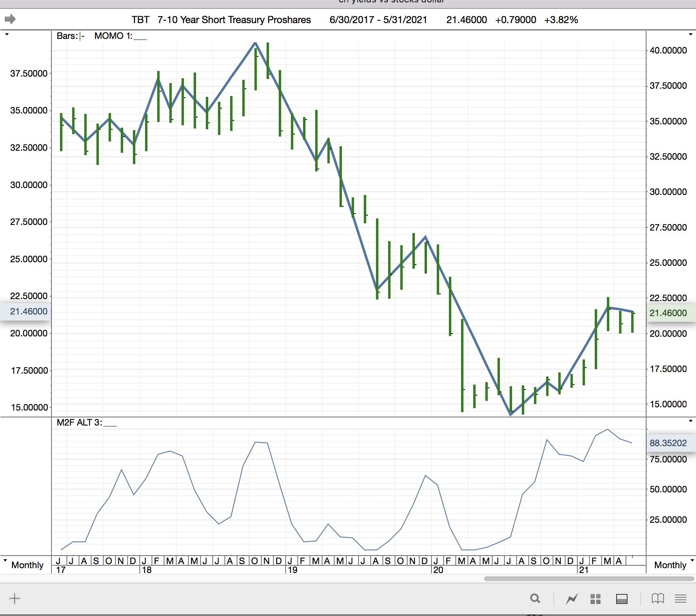Click the 21.46000 price marker on right axis
The width and height of the screenshot is (696, 616).
pyautogui.click(x=668, y=313)
